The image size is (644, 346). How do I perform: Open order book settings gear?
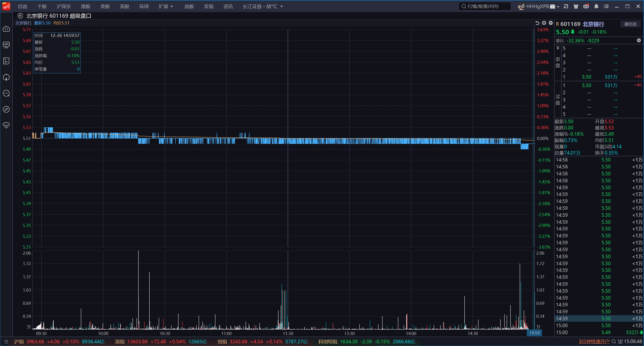tap(639, 40)
